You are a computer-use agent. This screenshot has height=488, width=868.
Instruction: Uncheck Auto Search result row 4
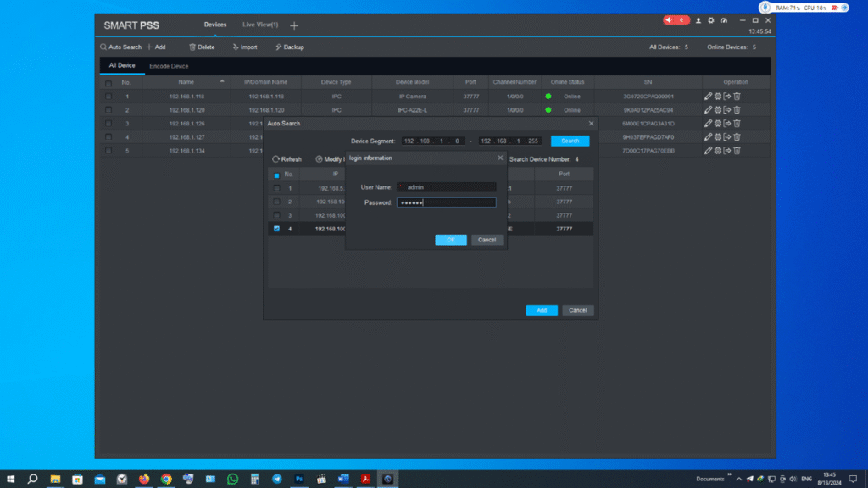pyautogui.click(x=277, y=229)
